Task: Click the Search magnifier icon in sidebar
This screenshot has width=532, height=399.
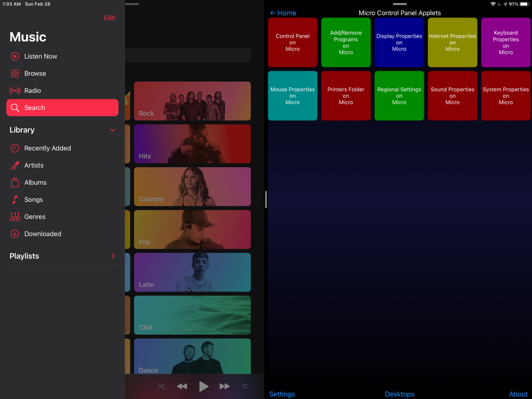Action: 14,107
